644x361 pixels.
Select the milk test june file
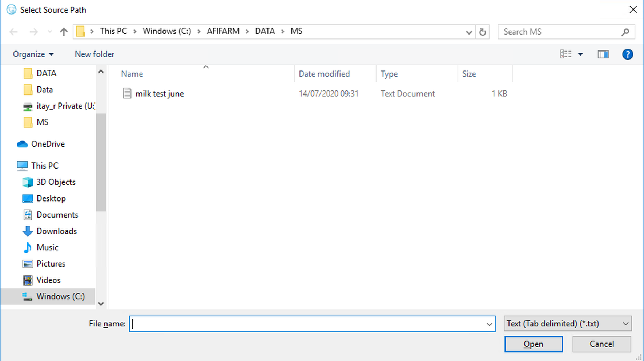pos(160,94)
